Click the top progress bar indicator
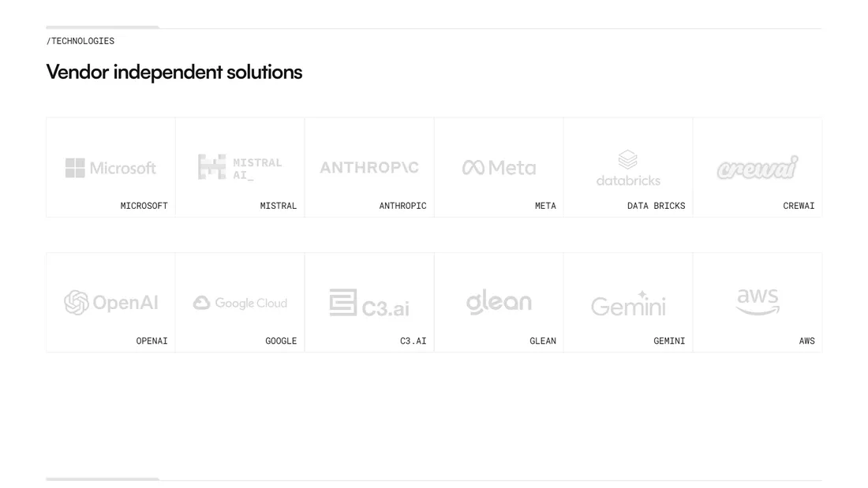Image resolution: width=868 pixels, height=488 pixels. pos(103,28)
